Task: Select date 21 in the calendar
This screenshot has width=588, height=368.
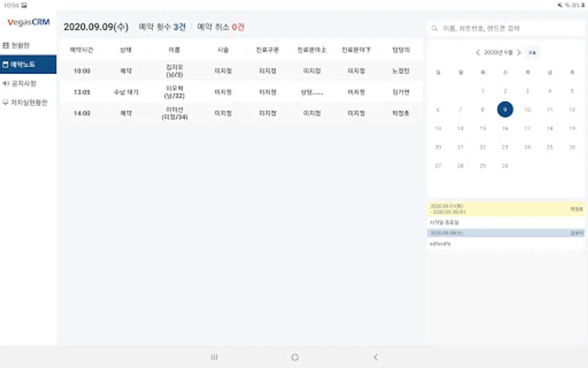Action: click(460, 147)
